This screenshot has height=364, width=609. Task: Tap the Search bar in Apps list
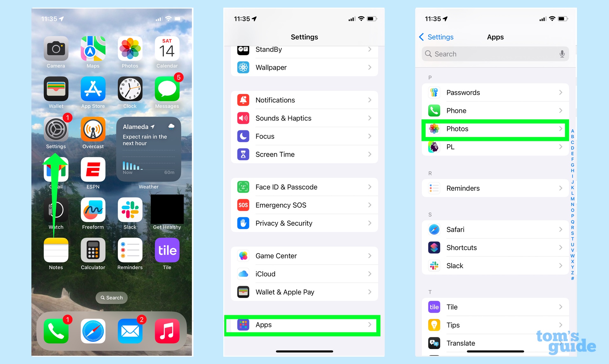click(x=494, y=54)
